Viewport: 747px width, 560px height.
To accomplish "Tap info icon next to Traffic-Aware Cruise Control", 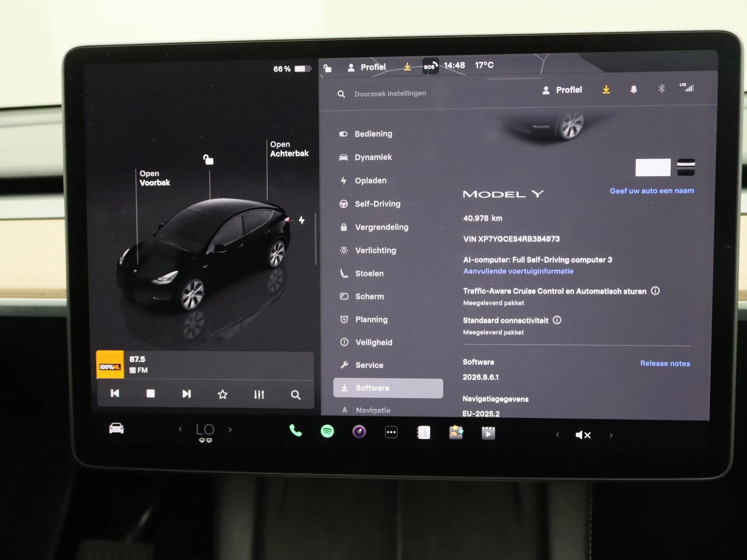I will coord(655,291).
